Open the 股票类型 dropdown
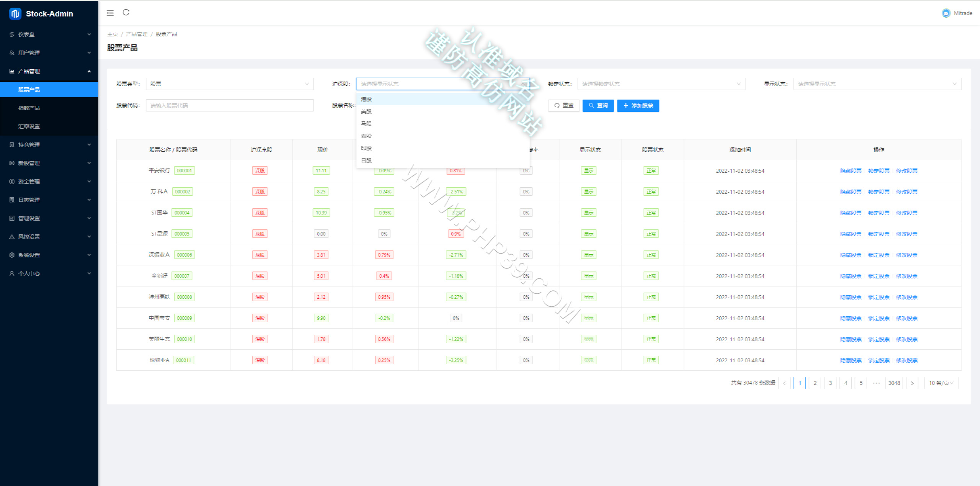Screen dimensions: 980x486 point(230,84)
